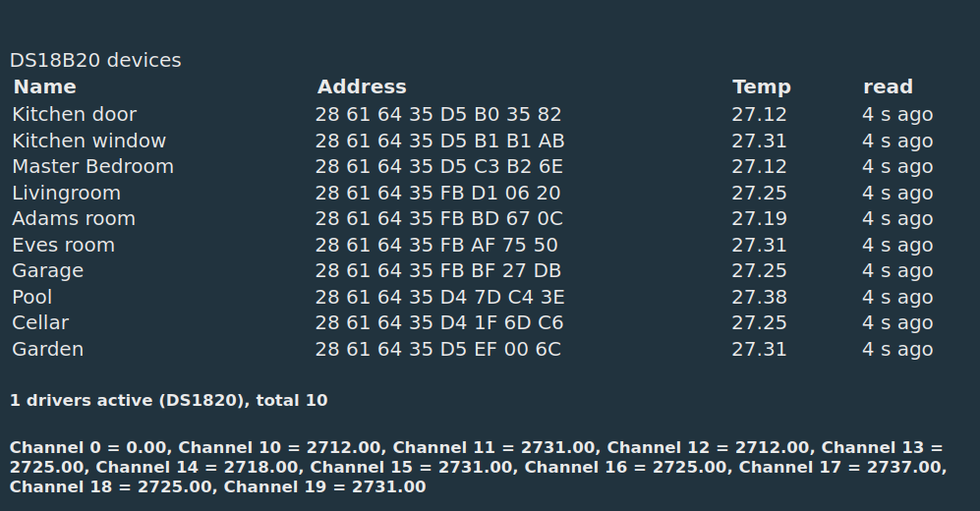Click the Garden address ending 6C
Screen dimensions: 980x511
pyautogui.click(x=437, y=349)
